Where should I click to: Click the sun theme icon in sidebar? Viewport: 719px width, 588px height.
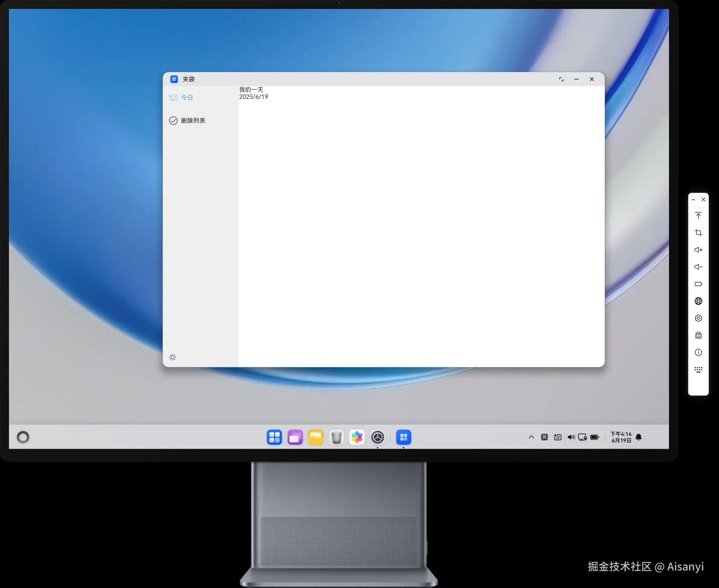click(173, 357)
